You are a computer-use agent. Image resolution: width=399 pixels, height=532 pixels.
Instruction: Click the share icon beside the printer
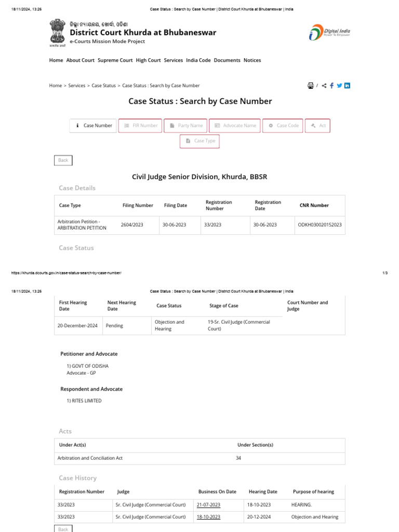point(324,86)
